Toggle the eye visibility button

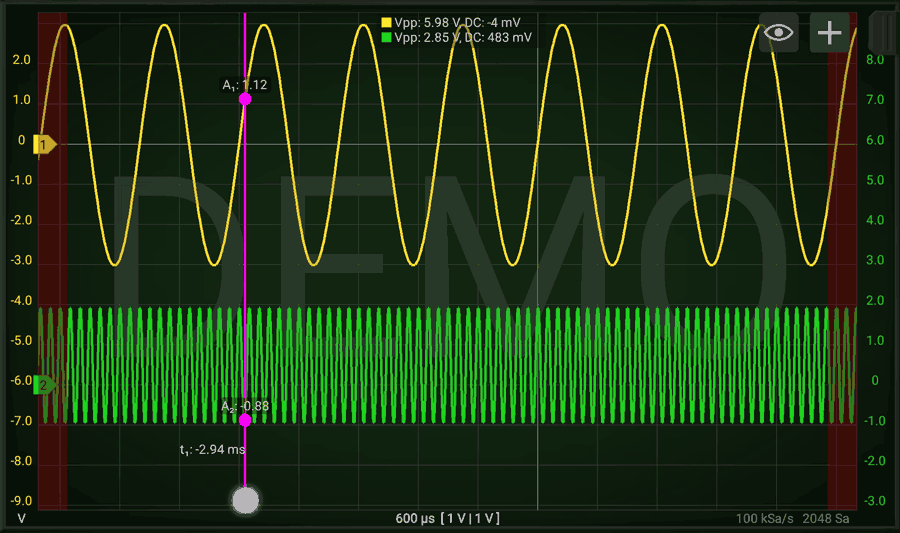coord(778,33)
